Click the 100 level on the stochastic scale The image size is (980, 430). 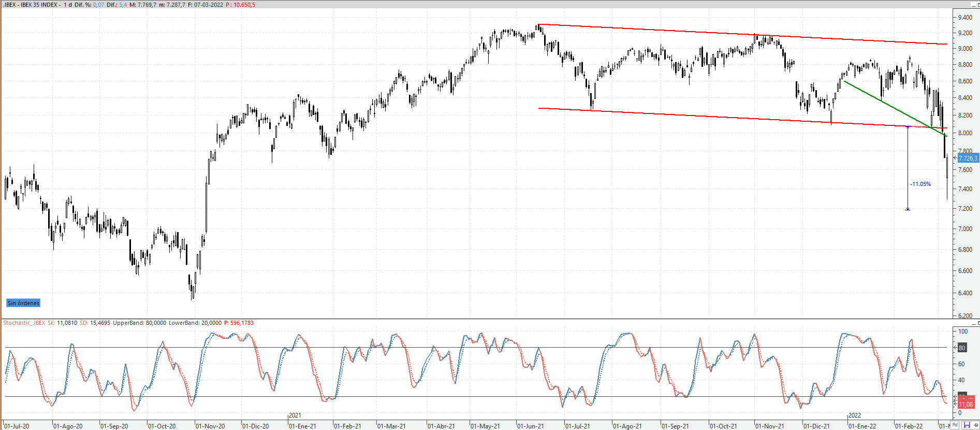click(963, 332)
